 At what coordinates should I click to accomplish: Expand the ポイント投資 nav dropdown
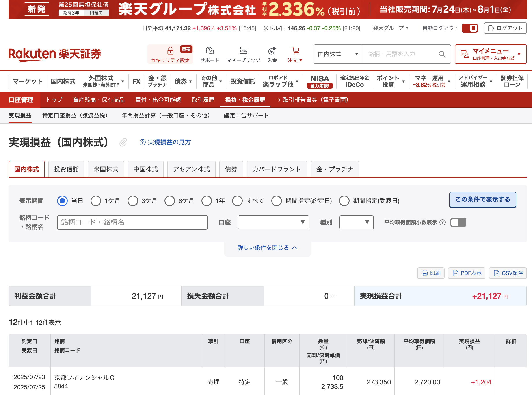pos(391,81)
